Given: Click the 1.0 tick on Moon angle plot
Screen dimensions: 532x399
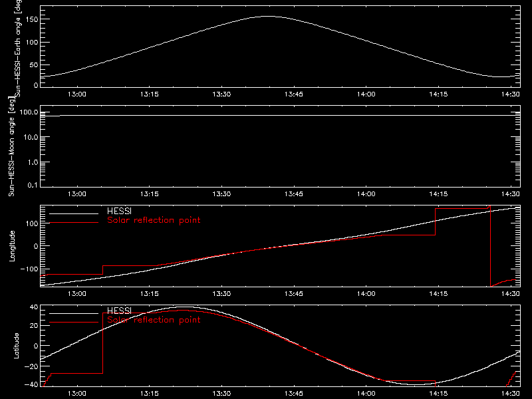Looking at the screenshot, I should pos(33,162).
